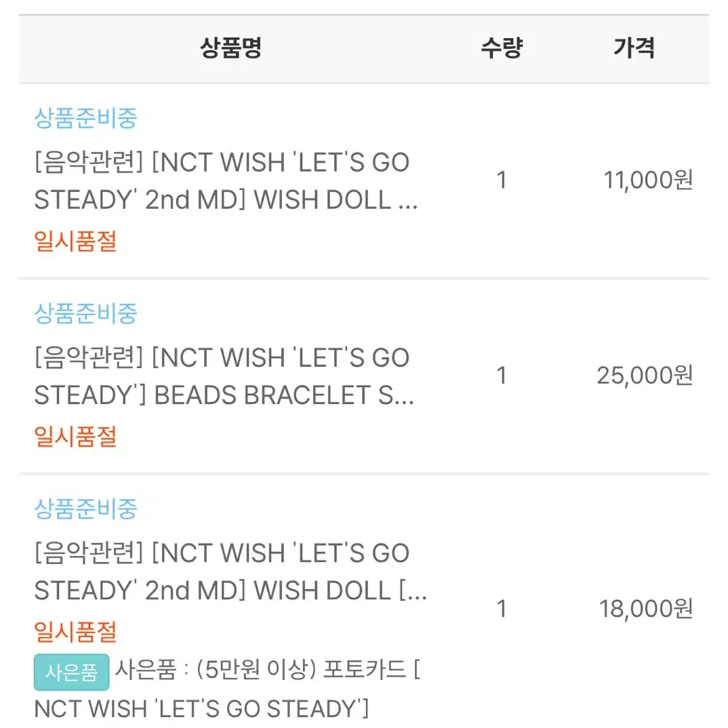Click quantity 1 of the 18,000원 item

pyautogui.click(x=502, y=609)
